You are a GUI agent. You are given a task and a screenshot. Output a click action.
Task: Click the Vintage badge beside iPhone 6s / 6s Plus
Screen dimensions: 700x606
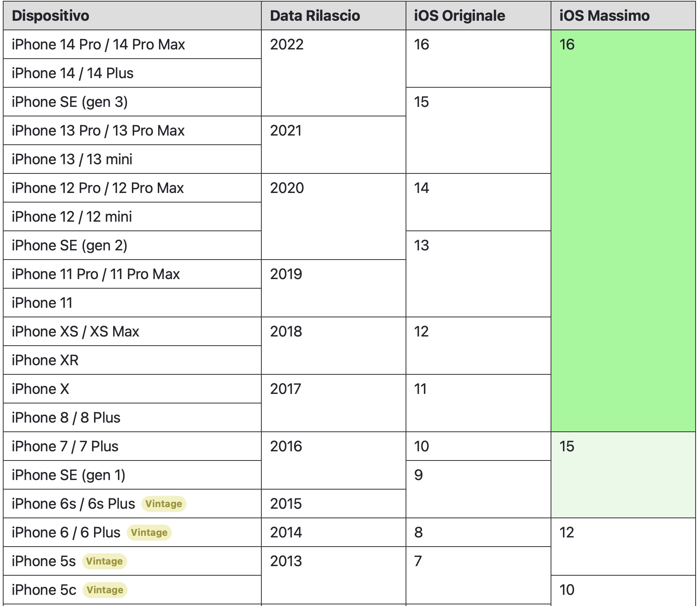tap(164, 504)
